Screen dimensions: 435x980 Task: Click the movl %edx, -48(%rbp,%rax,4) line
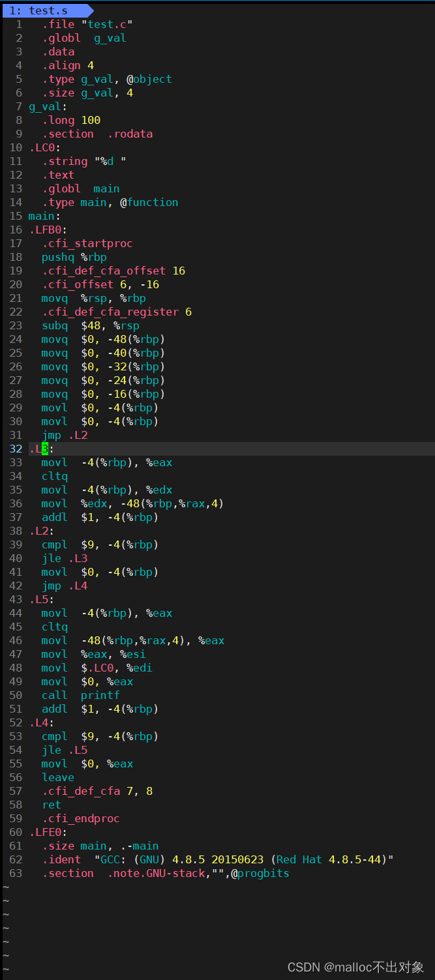[x=133, y=503]
